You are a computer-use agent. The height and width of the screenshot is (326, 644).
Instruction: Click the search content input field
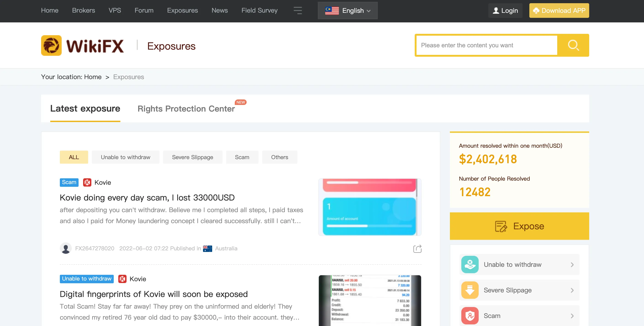click(x=487, y=45)
